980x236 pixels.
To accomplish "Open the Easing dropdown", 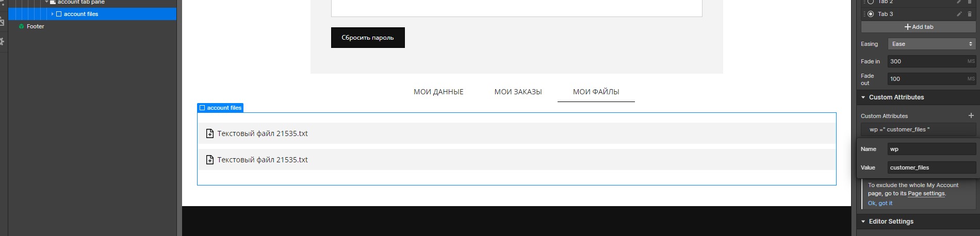I will 932,44.
